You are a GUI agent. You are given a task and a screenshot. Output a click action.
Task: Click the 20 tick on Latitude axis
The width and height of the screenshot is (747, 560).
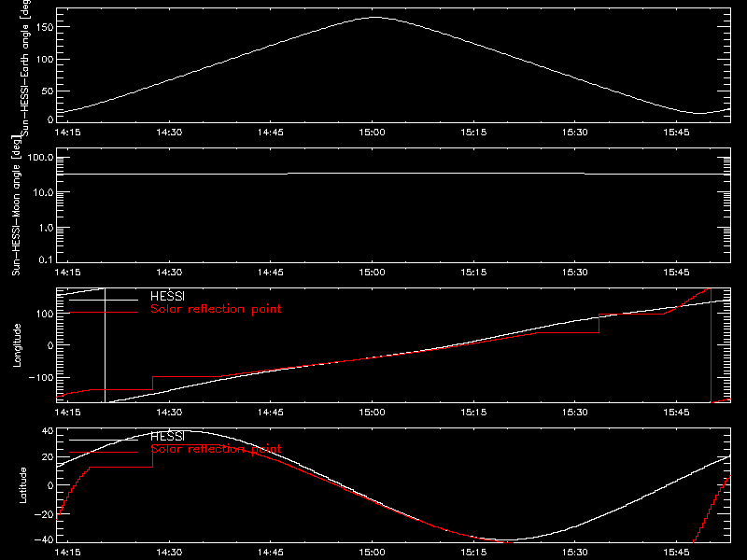point(48,457)
